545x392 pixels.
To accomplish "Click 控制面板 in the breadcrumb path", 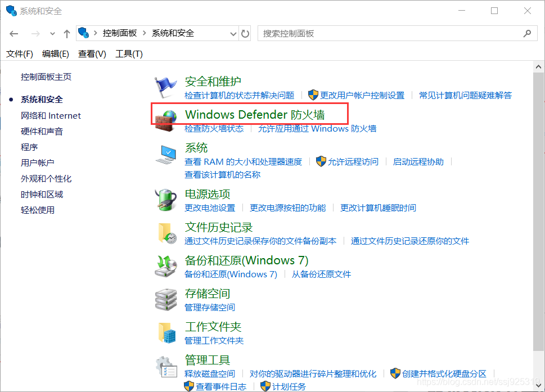I will coord(120,33).
